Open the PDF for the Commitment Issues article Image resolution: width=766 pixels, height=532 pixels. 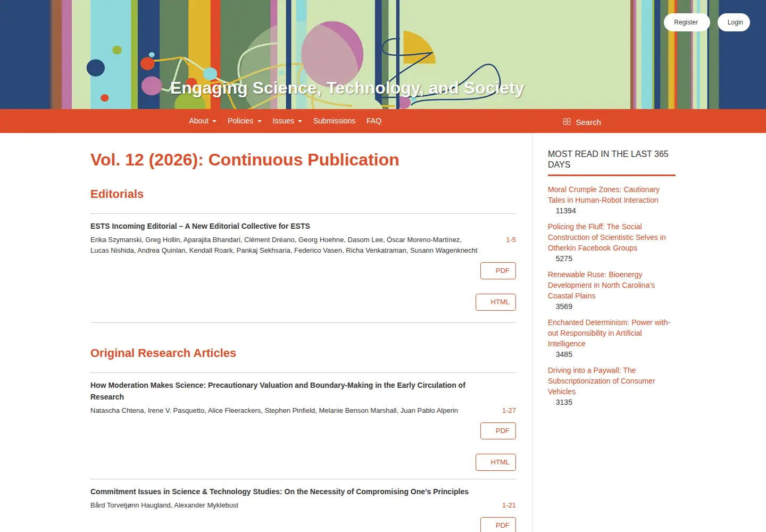point(498,525)
